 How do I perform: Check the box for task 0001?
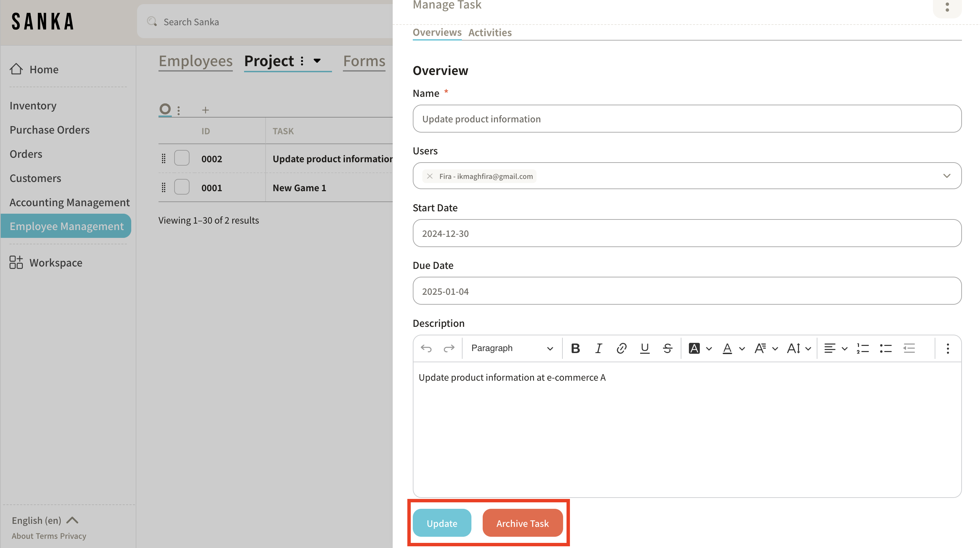coord(181,187)
